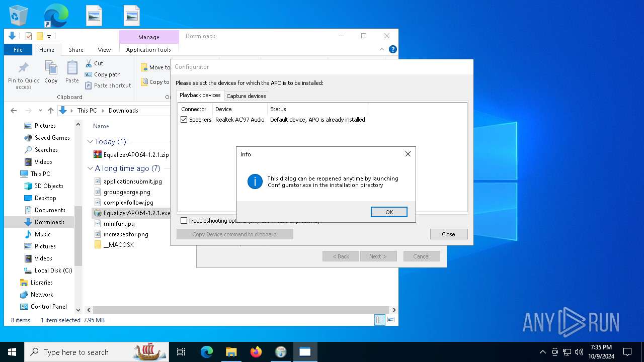The image size is (644, 362).
Task: Click volume icon in system tray
Action: (579, 352)
